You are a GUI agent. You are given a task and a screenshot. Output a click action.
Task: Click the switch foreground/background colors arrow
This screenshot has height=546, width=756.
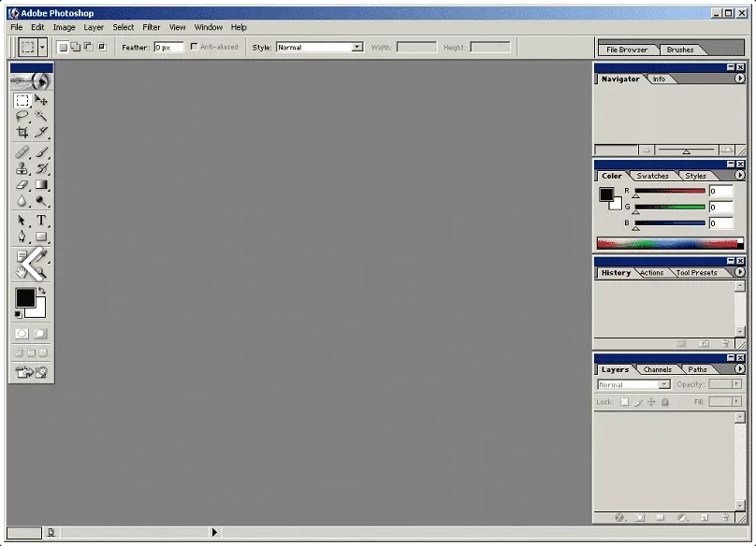(x=42, y=291)
